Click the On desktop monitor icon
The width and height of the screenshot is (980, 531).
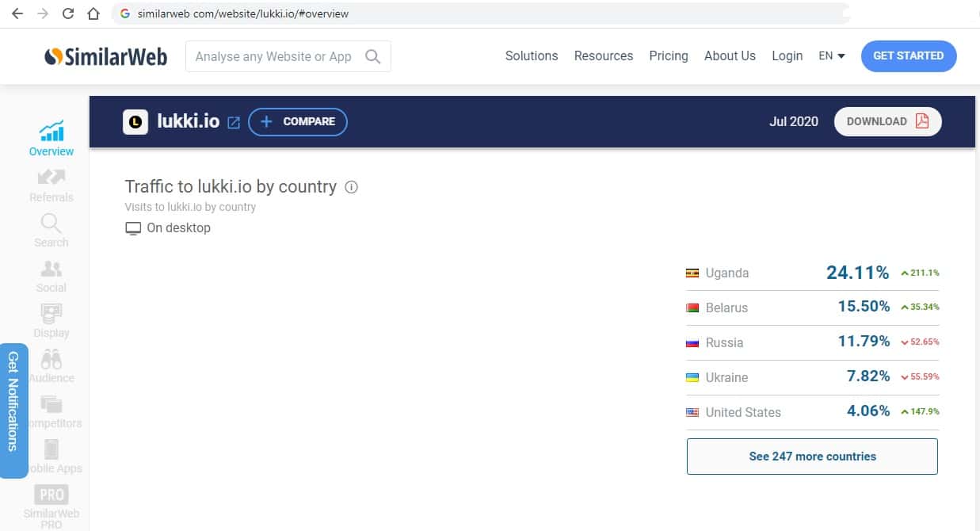[x=133, y=228]
